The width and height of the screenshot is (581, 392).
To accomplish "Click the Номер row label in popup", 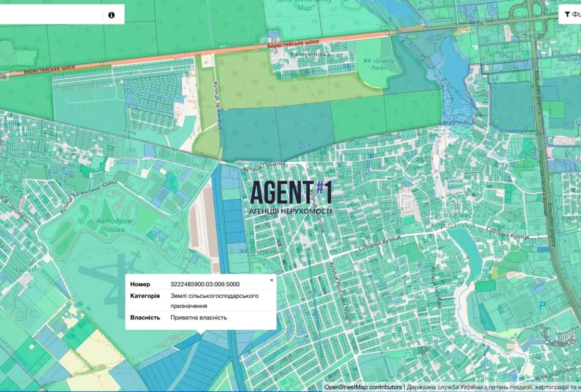I will 140,284.
